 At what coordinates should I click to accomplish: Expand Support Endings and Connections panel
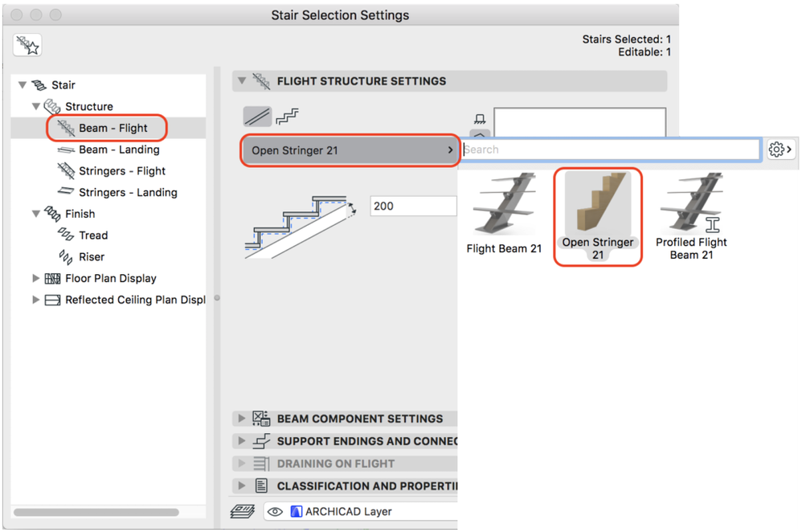[241, 441]
